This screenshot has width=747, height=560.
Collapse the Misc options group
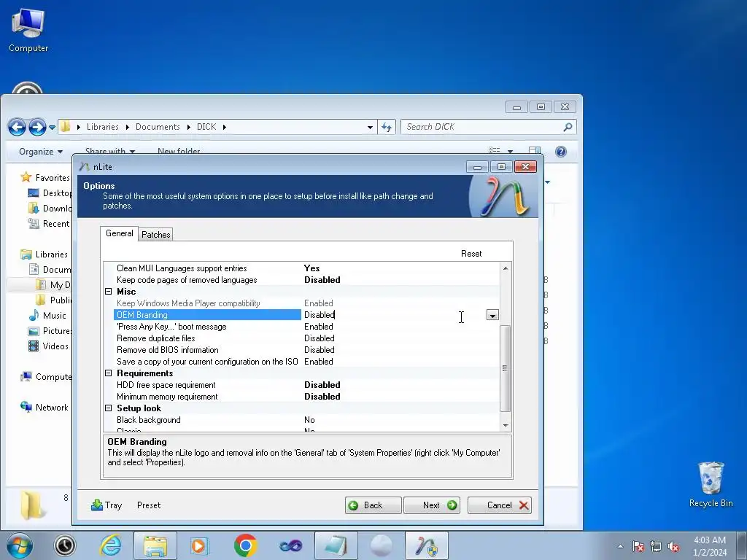tap(108, 292)
